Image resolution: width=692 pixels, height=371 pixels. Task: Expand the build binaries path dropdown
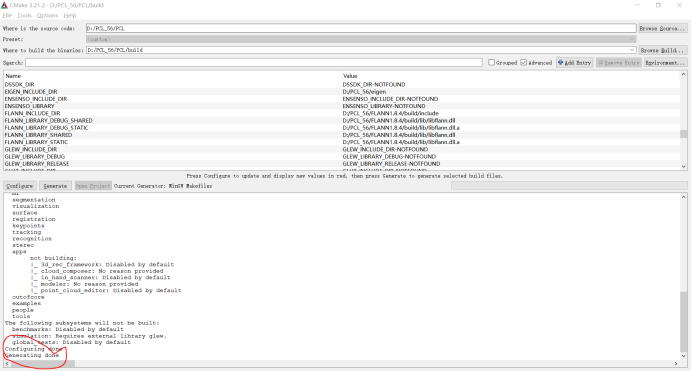(x=632, y=50)
